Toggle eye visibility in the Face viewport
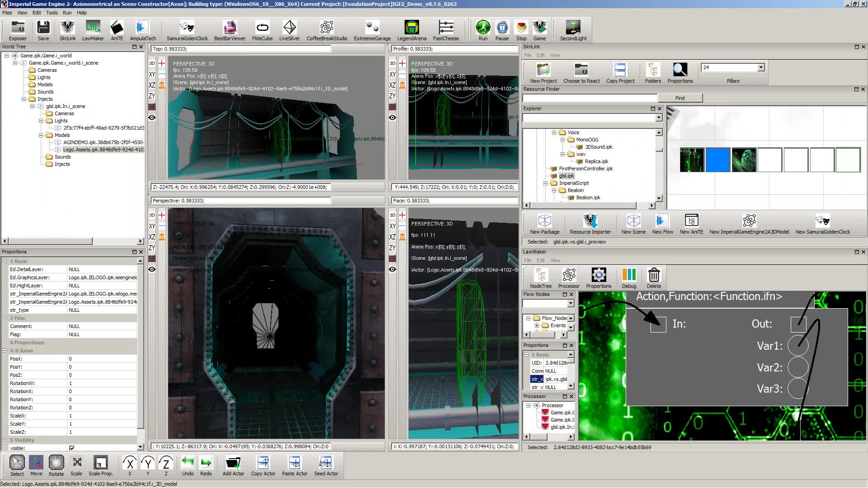868x488 pixels. (392, 269)
